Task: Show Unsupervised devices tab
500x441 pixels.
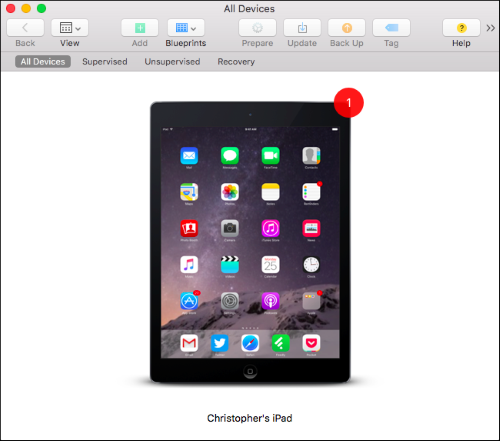Action: [x=172, y=62]
